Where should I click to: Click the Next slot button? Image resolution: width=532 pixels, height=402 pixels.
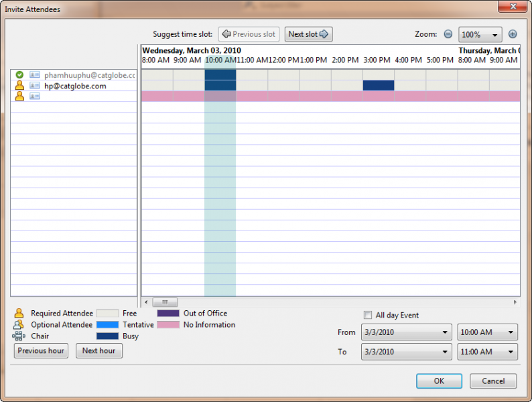click(308, 34)
